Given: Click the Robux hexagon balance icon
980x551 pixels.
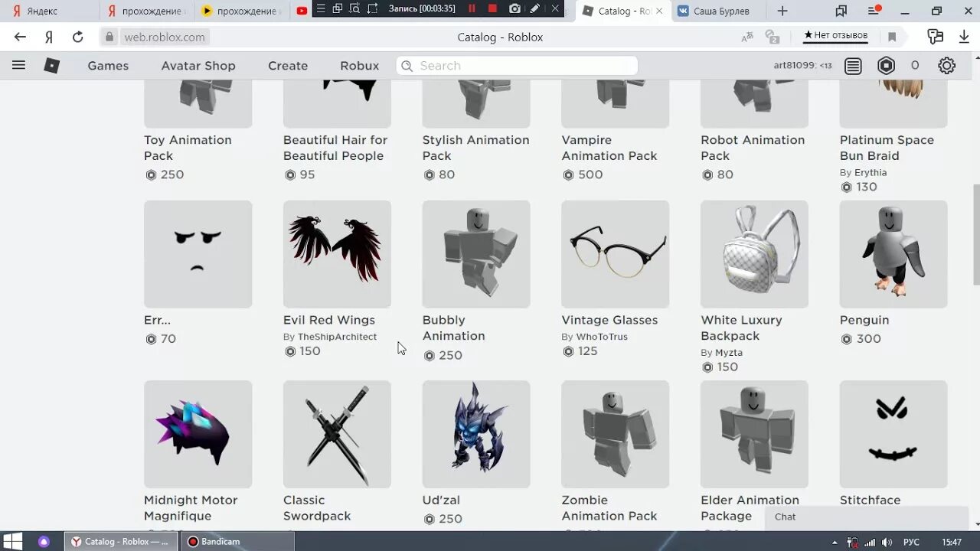Looking at the screenshot, I should click(x=887, y=66).
